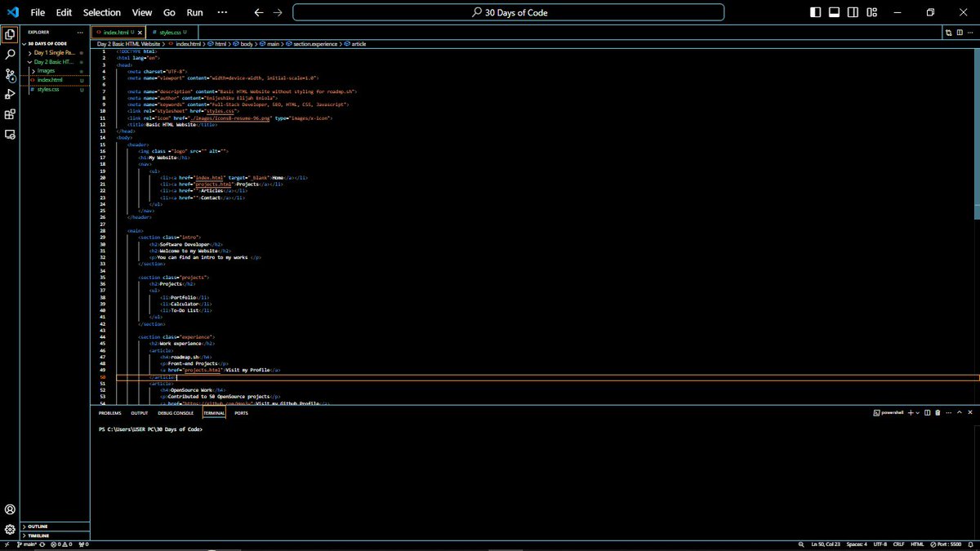Viewport: 980px width, 551px height.
Task: Click Ln 50, Col 23 cursor position
Action: 825,544
